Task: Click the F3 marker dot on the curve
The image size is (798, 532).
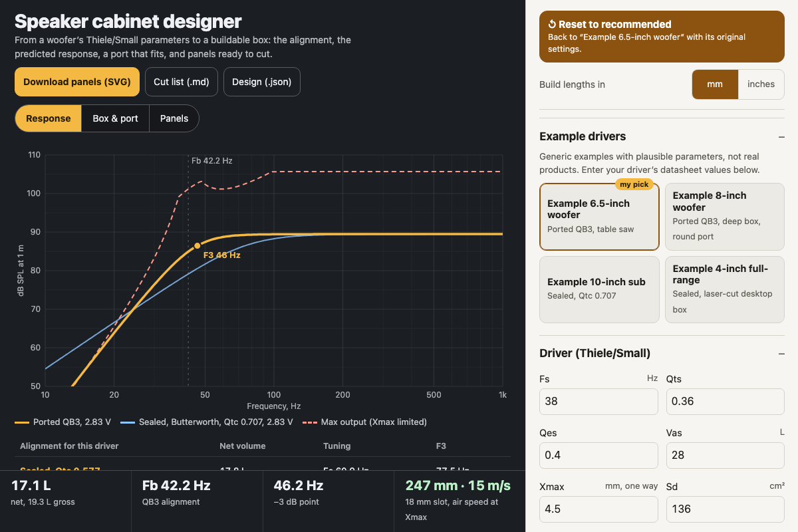Action: 197,246
